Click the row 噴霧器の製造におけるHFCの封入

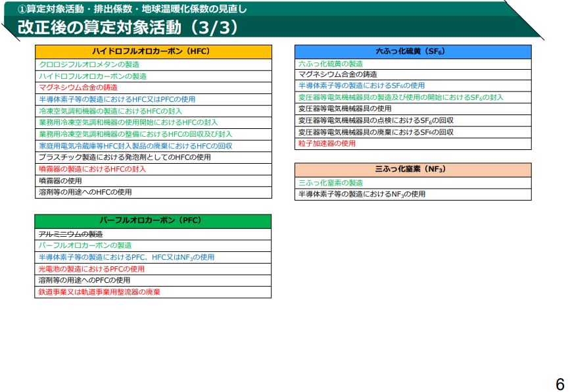pos(153,170)
